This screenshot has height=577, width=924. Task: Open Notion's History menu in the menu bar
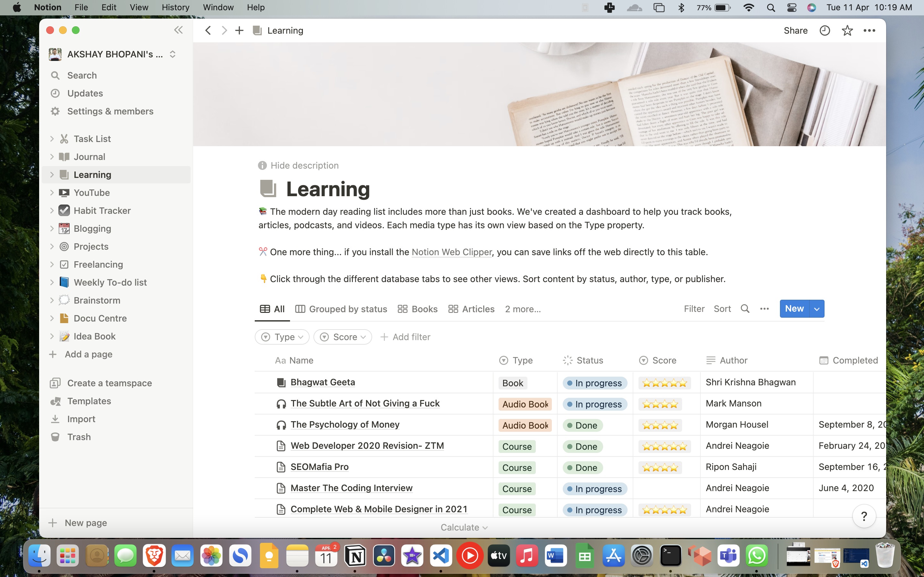(x=175, y=7)
